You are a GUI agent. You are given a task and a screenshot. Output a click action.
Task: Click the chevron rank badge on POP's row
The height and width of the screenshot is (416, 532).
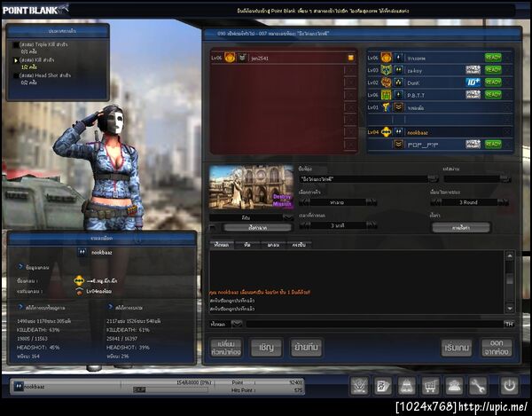(x=399, y=145)
